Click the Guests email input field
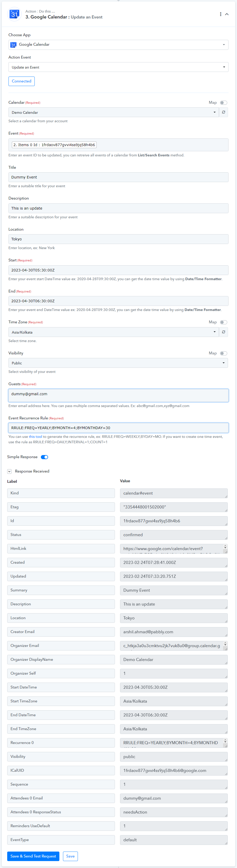The image size is (237, 868). click(118, 395)
